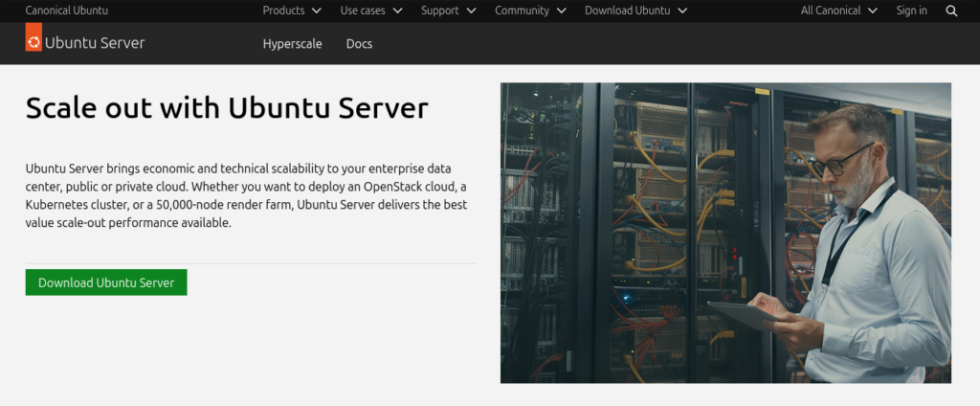Switch to the Docs tab

(x=359, y=44)
